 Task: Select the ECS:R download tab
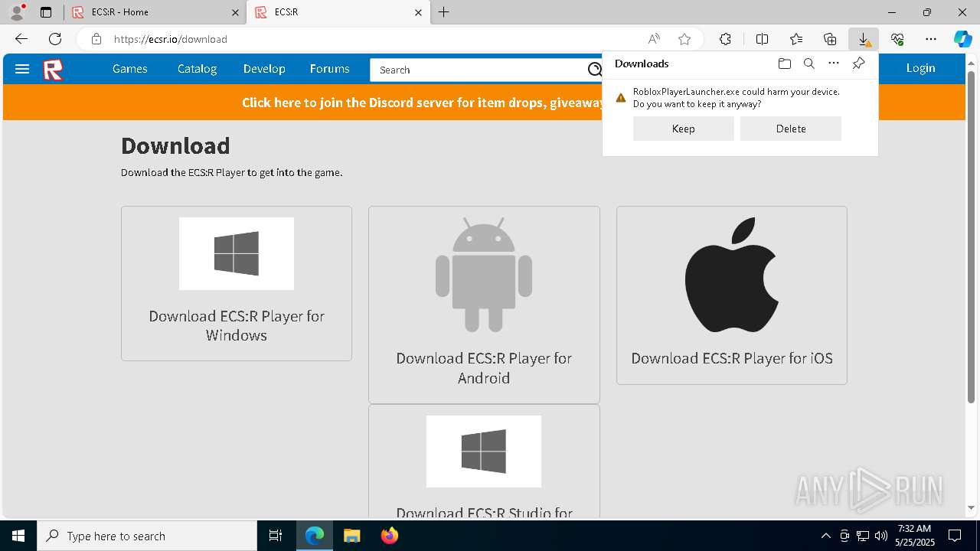click(338, 12)
